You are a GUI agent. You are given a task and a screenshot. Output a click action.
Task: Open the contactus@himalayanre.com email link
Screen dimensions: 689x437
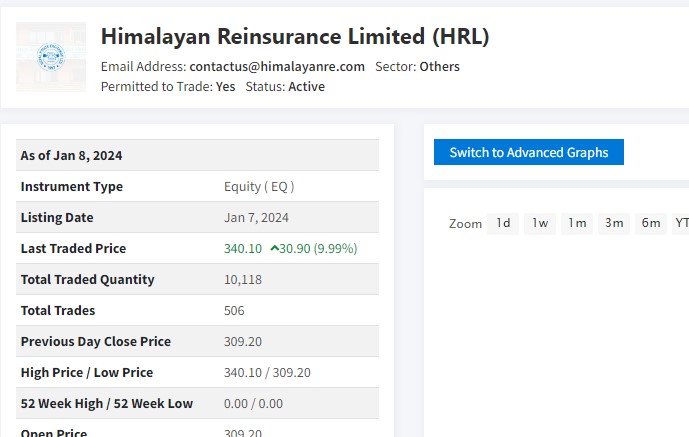click(277, 66)
